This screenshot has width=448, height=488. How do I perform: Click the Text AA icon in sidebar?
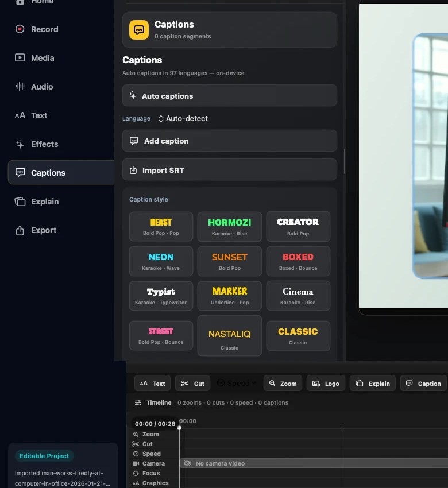20,115
